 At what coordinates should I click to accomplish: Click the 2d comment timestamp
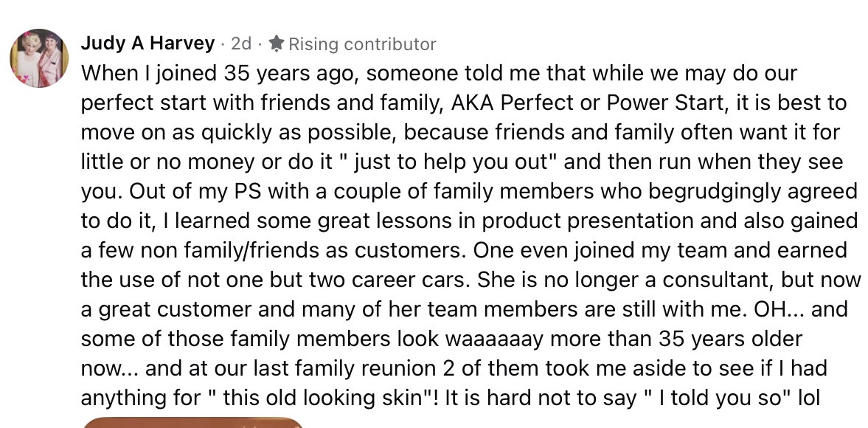pyautogui.click(x=241, y=44)
